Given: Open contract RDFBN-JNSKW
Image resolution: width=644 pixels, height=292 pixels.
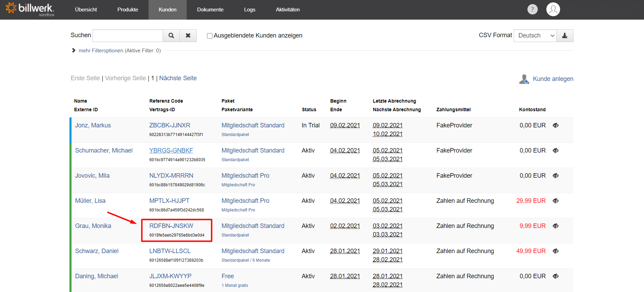Looking at the screenshot, I should [171, 226].
